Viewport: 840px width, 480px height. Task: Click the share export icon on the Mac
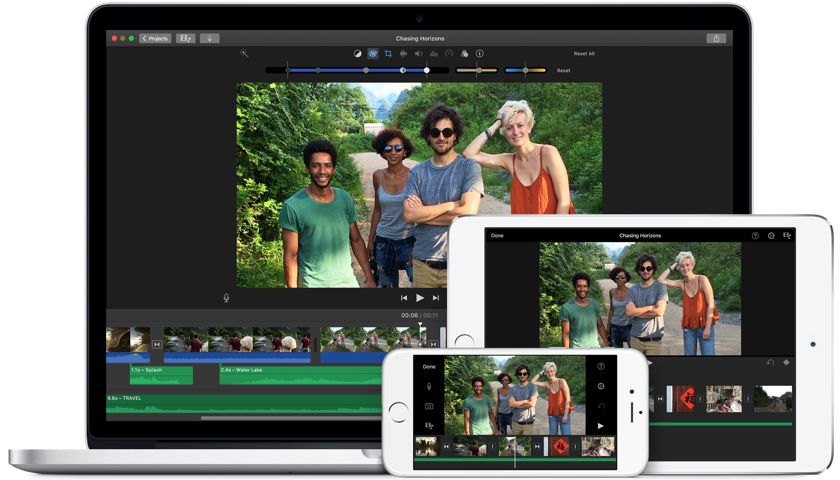coord(715,38)
